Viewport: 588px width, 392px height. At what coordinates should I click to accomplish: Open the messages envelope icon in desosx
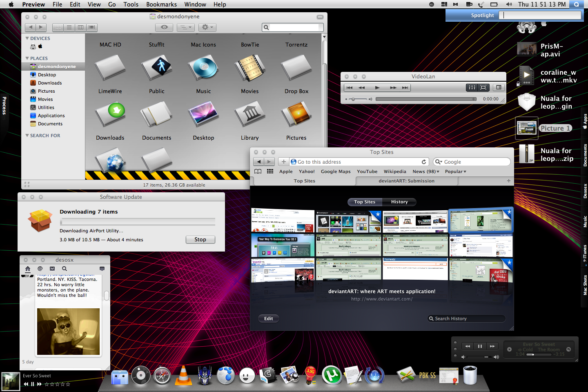pyautogui.click(x=52, y=269)
